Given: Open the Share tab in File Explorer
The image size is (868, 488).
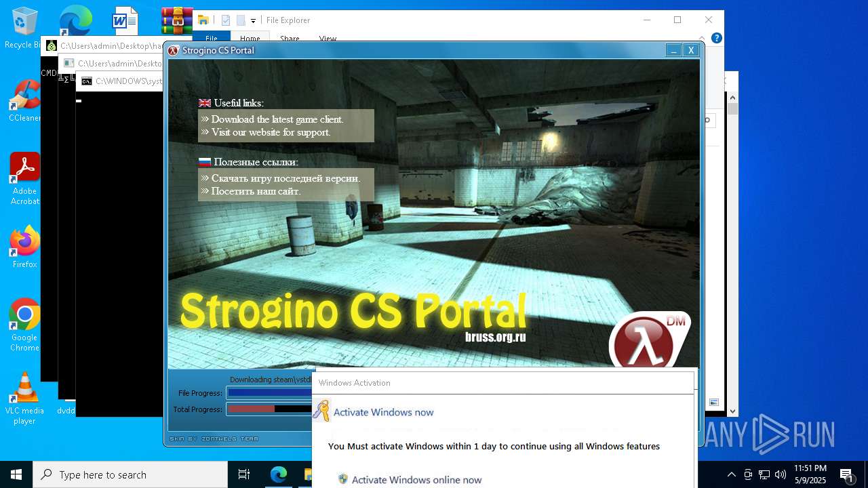Looking at the screenshot, I should coord(290,38).
